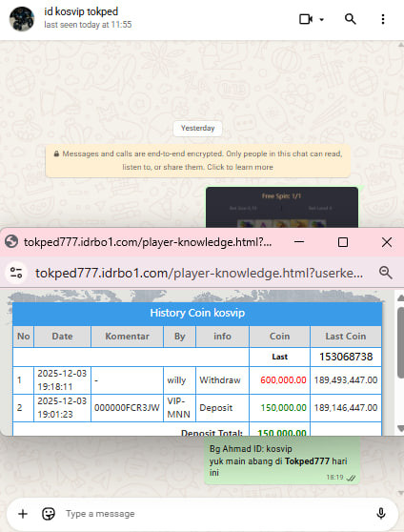Click the info column header
Viewport: 404px width, 532px height.
[222, 337]
